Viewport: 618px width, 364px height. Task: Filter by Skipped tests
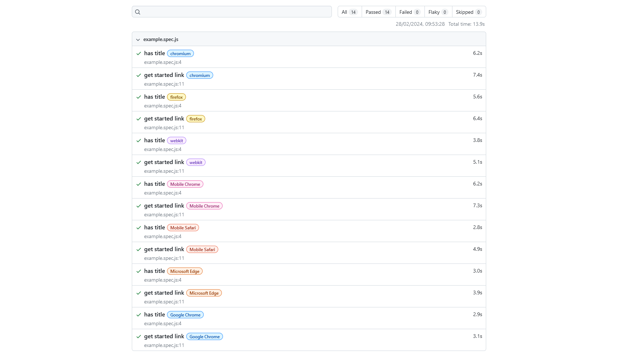pyautogui.click(x=469, y=12)
